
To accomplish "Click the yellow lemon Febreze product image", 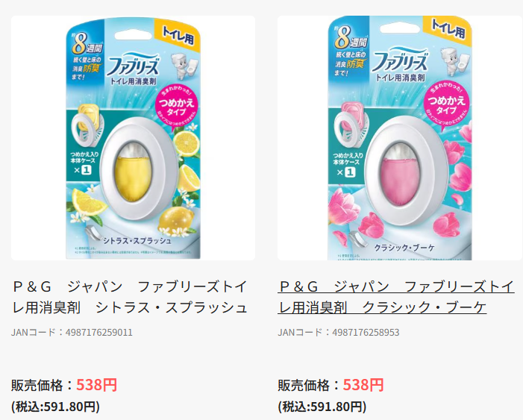I will pyautogui.click(x=133, y=138).
